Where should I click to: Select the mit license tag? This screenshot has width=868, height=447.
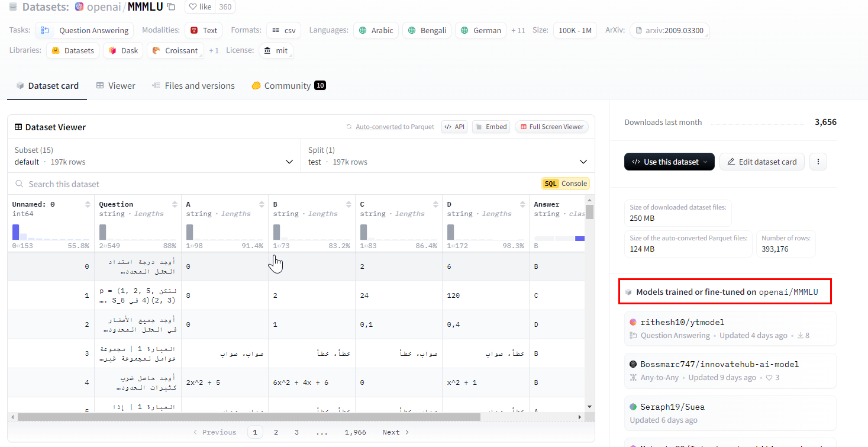pos(276,50)
